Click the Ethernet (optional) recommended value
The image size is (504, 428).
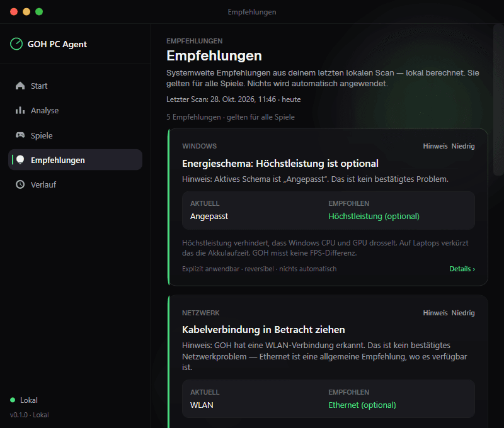tap(362, 405)
